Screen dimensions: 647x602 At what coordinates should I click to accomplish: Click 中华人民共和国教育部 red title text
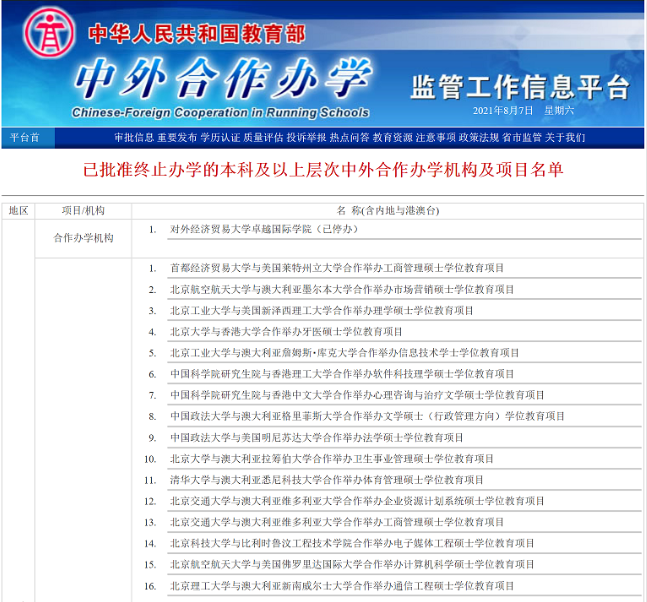pos(196,34)
